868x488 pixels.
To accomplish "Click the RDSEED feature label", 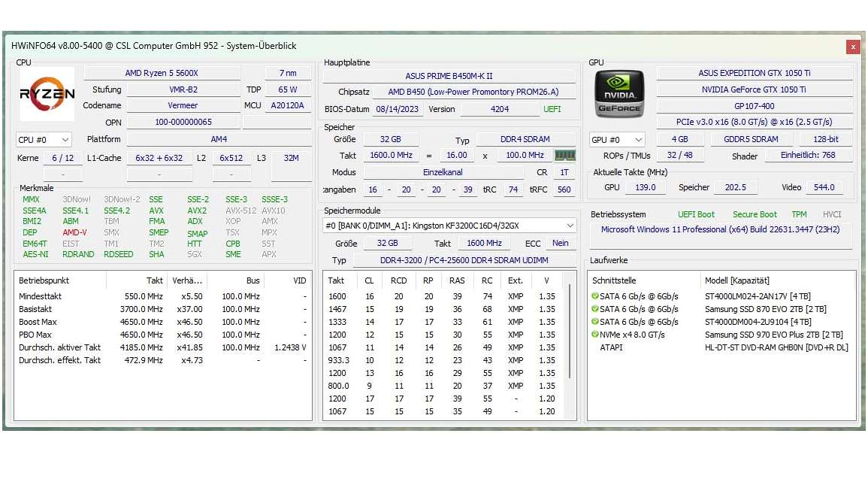I will (x=119, y=254).
